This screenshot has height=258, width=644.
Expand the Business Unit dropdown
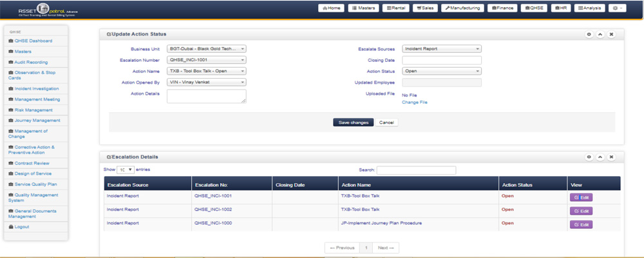pyautogui.click(x=206, y=48)
